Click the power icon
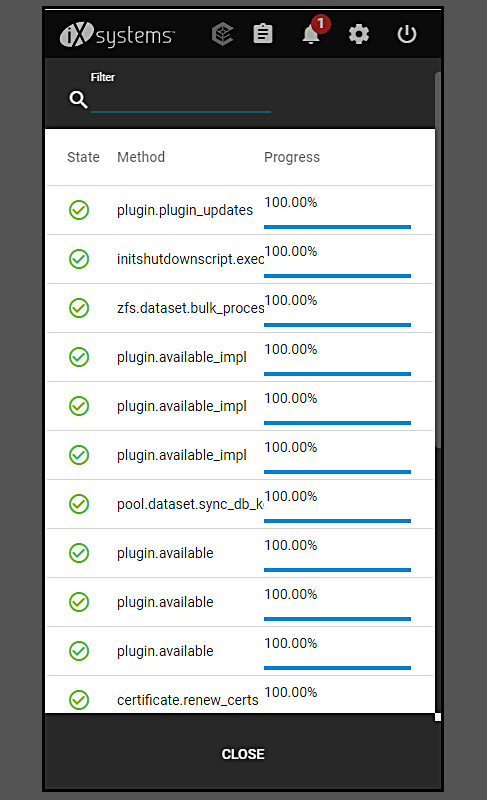Image resolution: width=487 pixels, height=800 pixels. pyautogui.click(x=406, y=34)
